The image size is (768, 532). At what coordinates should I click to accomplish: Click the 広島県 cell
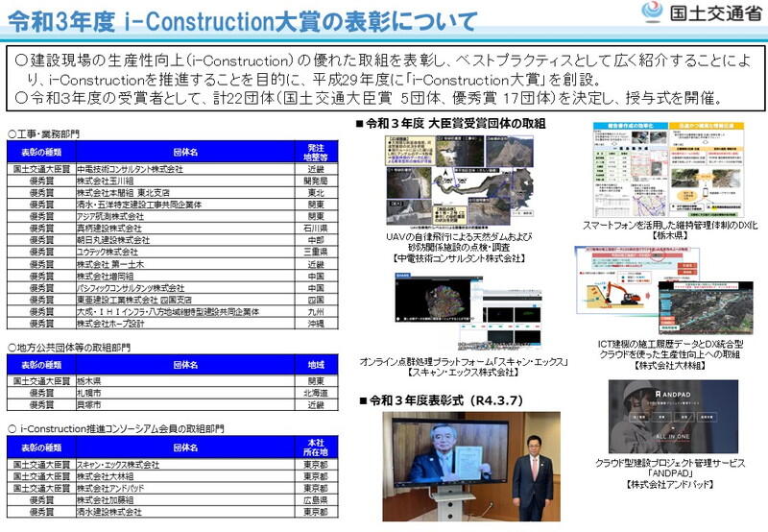(x=316, y=500)
